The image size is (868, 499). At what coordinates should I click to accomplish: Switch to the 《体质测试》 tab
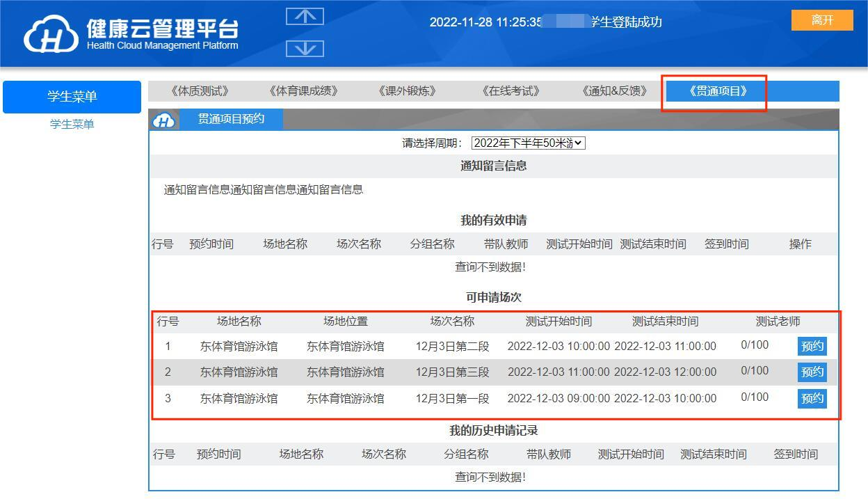(200, 91)
